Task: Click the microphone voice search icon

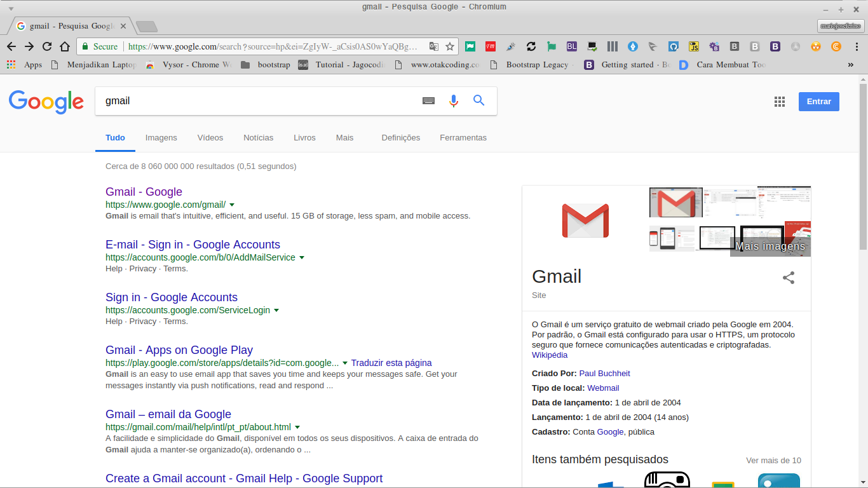Action: click(x=453, y=100)
